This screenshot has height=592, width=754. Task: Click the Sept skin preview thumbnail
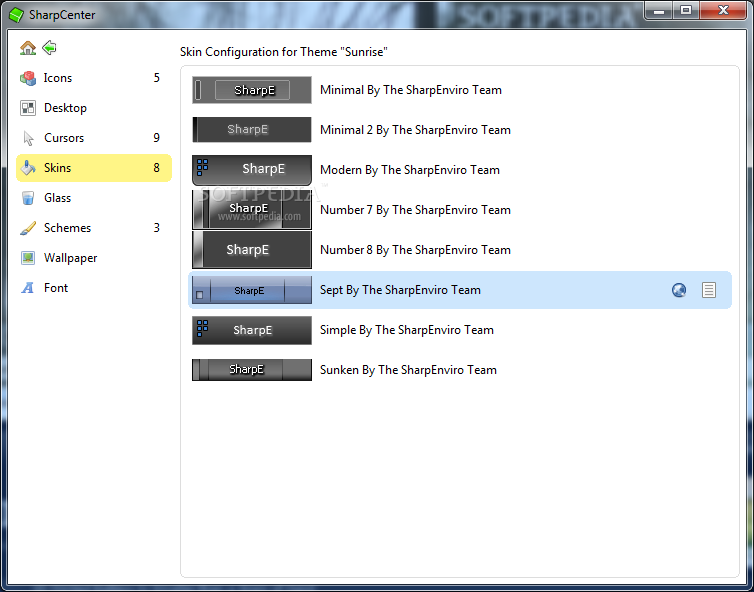coord(251,290)
